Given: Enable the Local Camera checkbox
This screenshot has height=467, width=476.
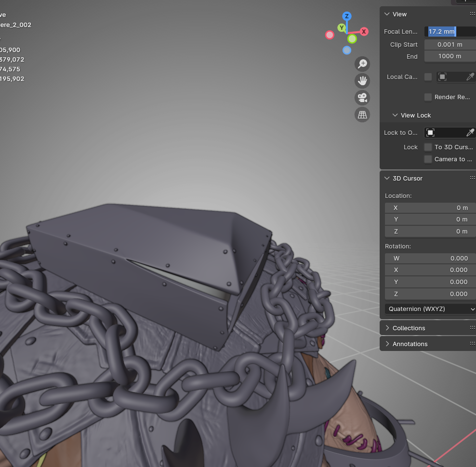Looking at the screenshot, I should tap(428, 77).
